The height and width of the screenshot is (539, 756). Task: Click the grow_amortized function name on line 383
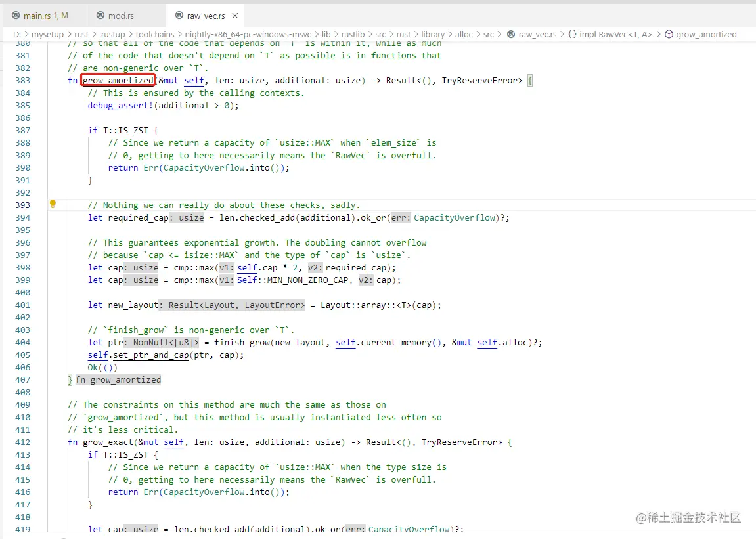tap(118, 81)
